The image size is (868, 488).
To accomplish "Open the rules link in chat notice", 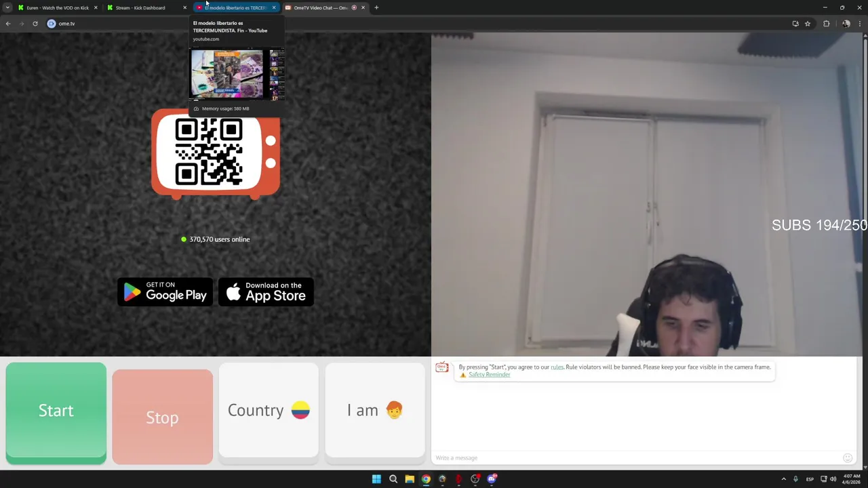I will coord(557,367).
